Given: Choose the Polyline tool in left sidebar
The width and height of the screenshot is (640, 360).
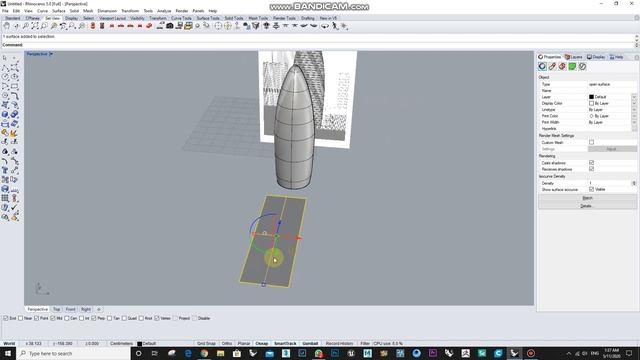Looking at the screenshot, I should pyautogui.click(x=5, y=67).
